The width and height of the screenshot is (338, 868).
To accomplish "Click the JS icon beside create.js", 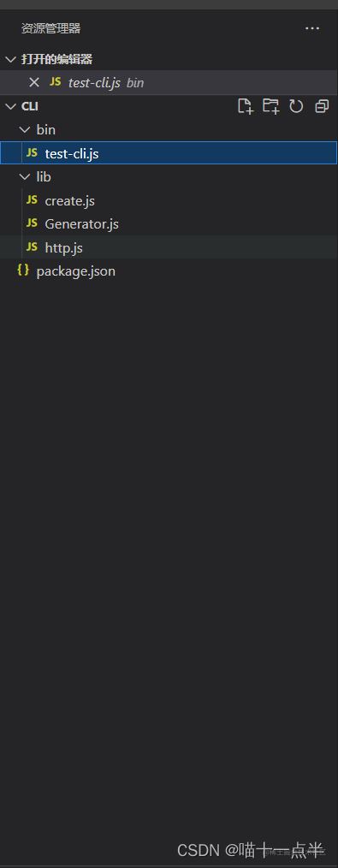I will 32,199.
